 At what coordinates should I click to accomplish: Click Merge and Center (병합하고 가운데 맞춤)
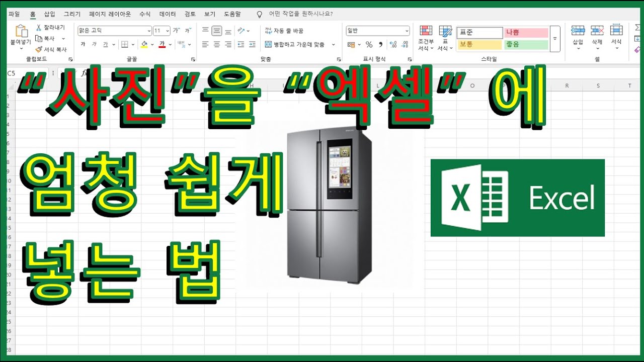click(x=295, y=44)
